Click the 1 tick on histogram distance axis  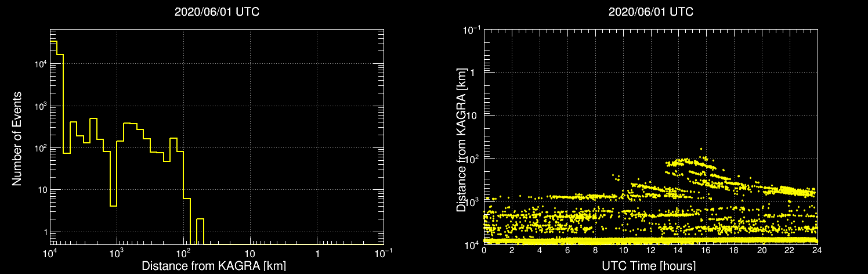coord(317,254)
